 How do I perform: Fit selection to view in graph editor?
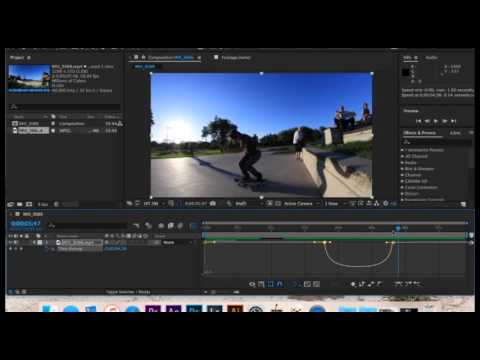pos(307,284)
